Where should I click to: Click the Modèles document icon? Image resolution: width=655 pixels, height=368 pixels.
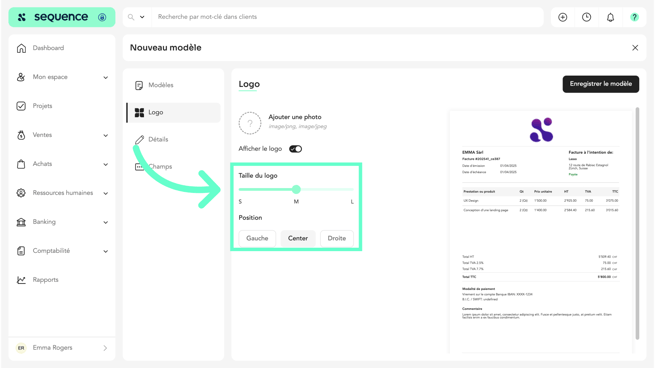[x=139, y=86]
